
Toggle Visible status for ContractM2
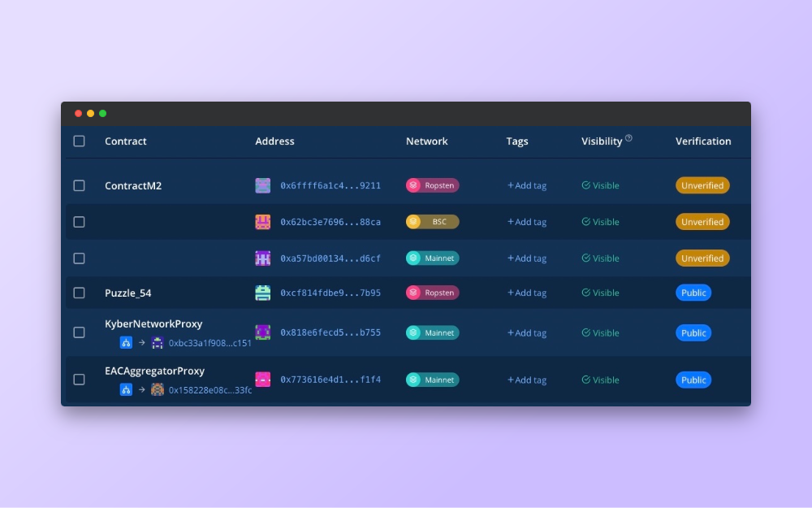pyautogui.click(x=601, y=185)
